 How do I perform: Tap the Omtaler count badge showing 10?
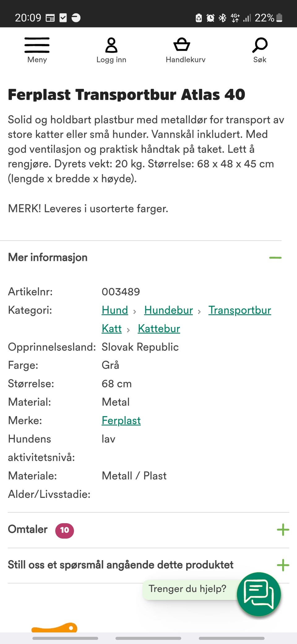(64, 530)
